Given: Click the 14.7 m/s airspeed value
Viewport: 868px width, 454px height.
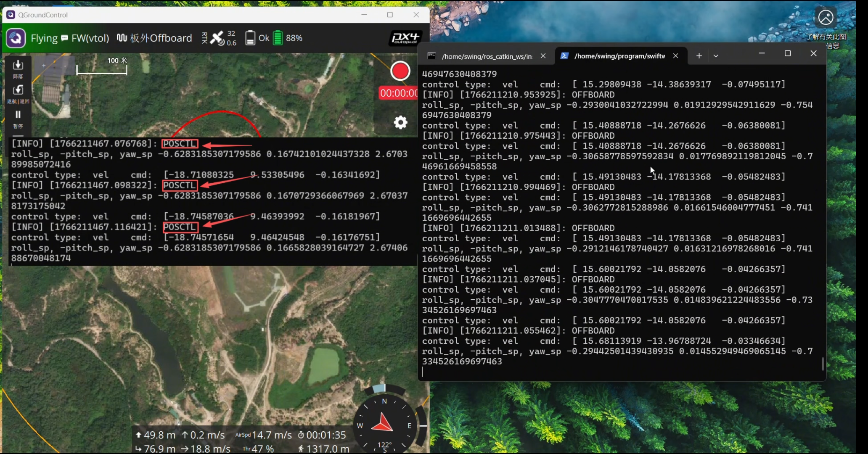Looking at the screenshot, I should [272, 435].
